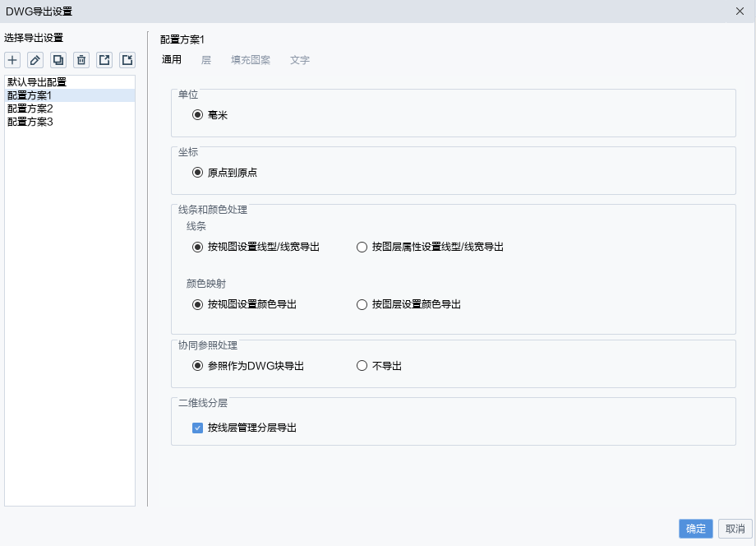The width and height of the screenshot is (756, 546).
Task: Uncheck 按线层管理分层导出 checkbox
Action: click(197, 428)
